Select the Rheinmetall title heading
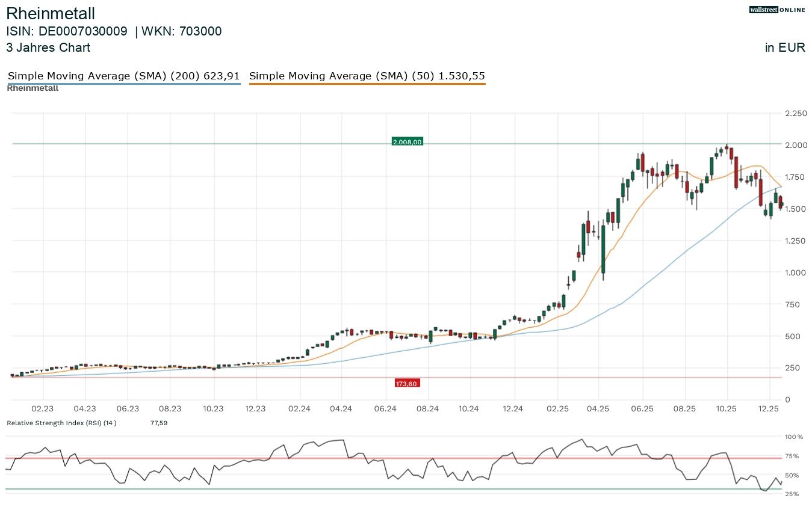This screenshot has width=812, height=510. point(51,13)
